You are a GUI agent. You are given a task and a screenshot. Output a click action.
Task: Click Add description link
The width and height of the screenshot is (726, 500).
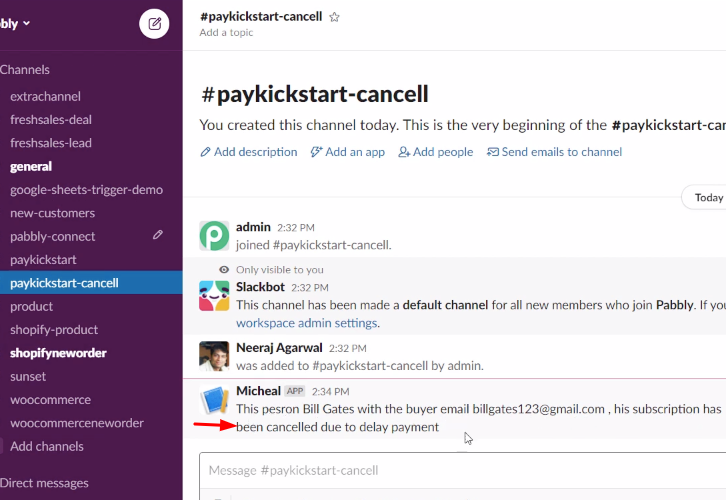[249, 152]
